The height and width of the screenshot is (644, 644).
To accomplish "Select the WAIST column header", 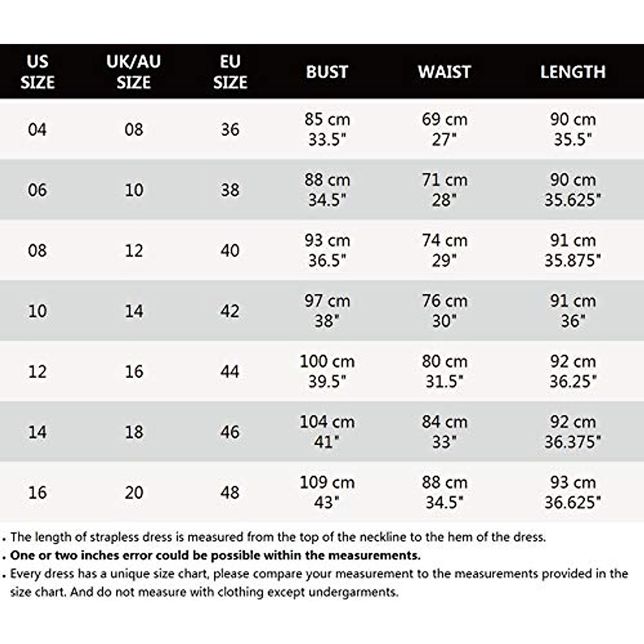I will [444, 72].
